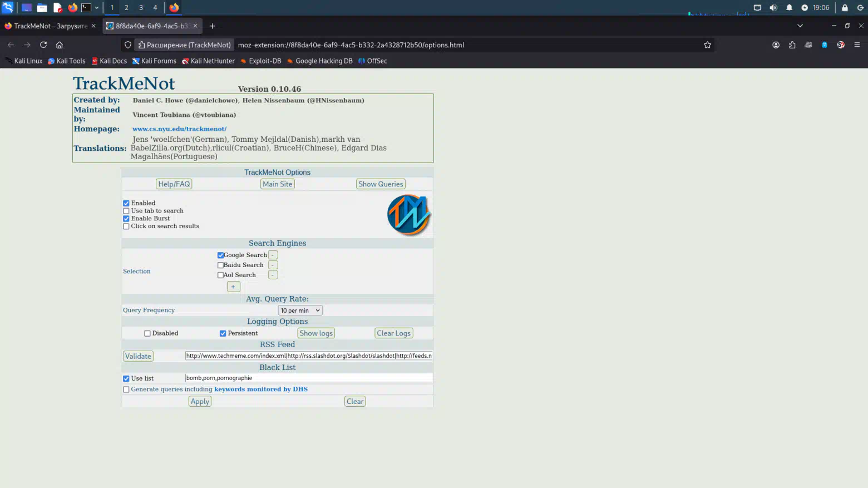Open the Firefox account icon
The width and height of the screenshot is (868, 488).
pos(776,45)
